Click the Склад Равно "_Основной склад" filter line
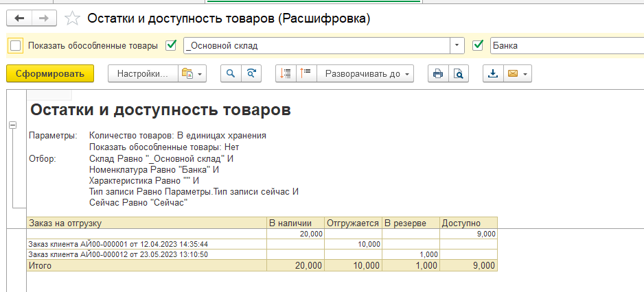This screenshot has width=644, height=292. pyautogui.click(x=161, y=158)
